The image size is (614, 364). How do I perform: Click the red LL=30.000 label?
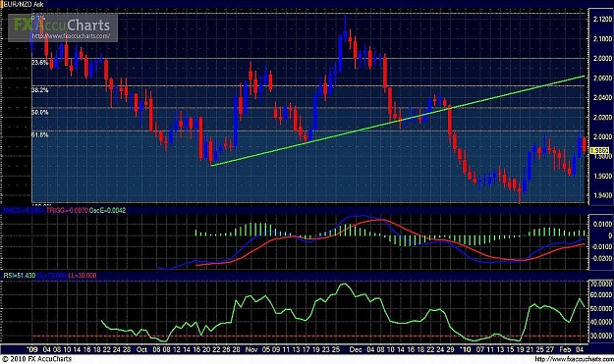(x=82, y=276)
